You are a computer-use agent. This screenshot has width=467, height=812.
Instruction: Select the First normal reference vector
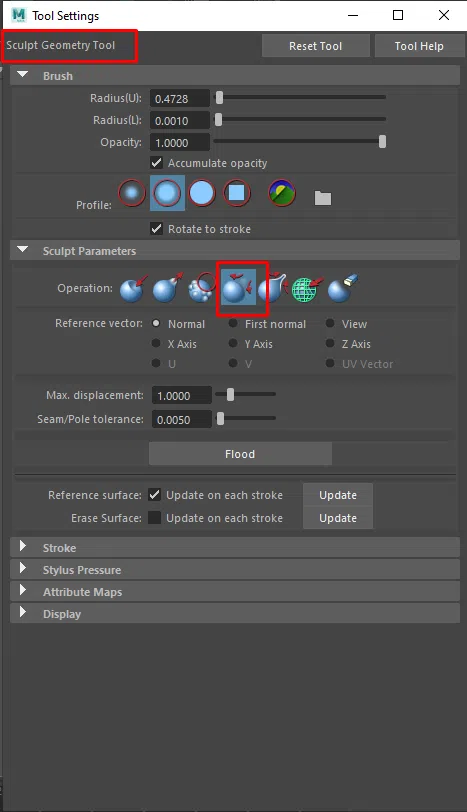tap(233, 324)
